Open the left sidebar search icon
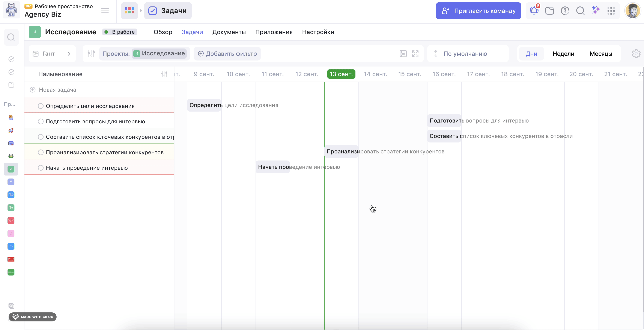Screen dimensions: 644x330 (11, 37)
